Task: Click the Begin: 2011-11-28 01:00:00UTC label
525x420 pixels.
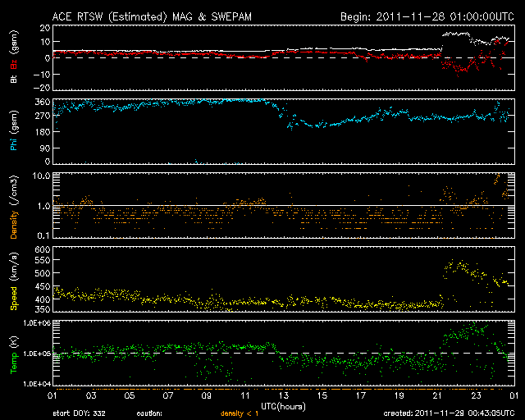Action: tap(427, 16)
